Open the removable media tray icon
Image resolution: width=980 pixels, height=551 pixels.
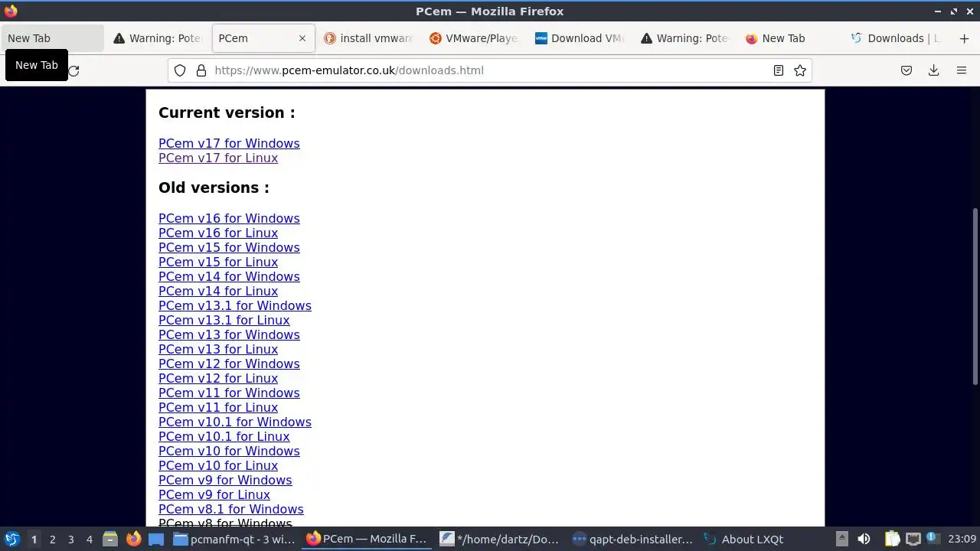click(841, 539)
